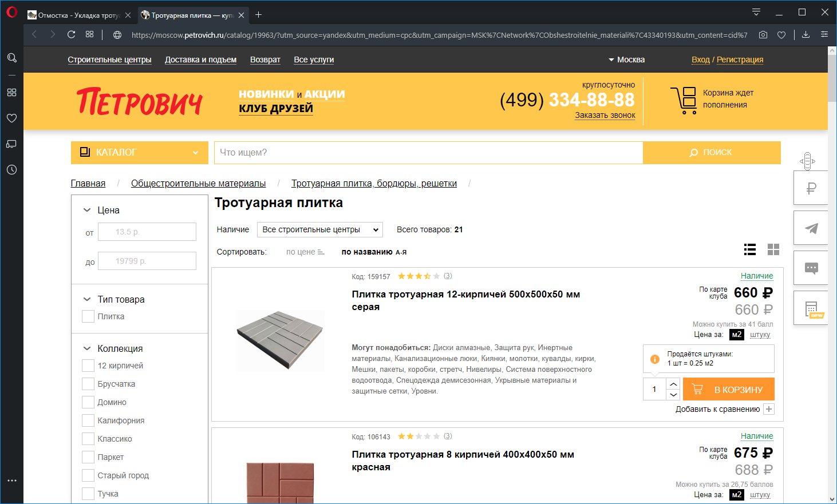Request a callback via Заказать звонок
The height and width of the screenshot is (504, 837).
pos(605,115)
